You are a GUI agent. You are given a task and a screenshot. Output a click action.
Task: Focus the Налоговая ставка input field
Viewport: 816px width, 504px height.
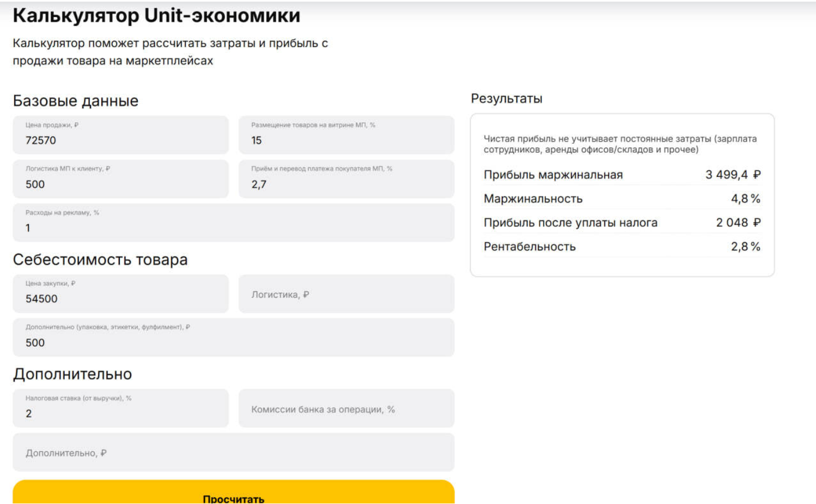120,408
